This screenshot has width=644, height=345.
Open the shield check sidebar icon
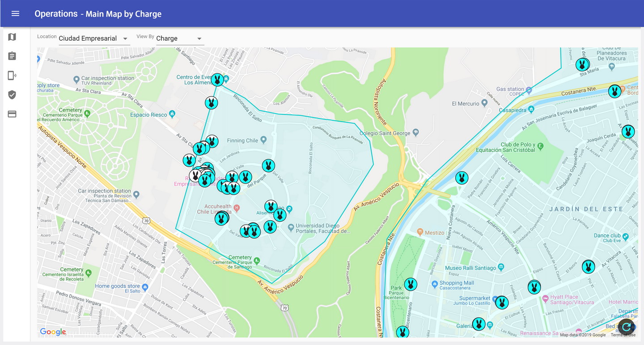12,95
